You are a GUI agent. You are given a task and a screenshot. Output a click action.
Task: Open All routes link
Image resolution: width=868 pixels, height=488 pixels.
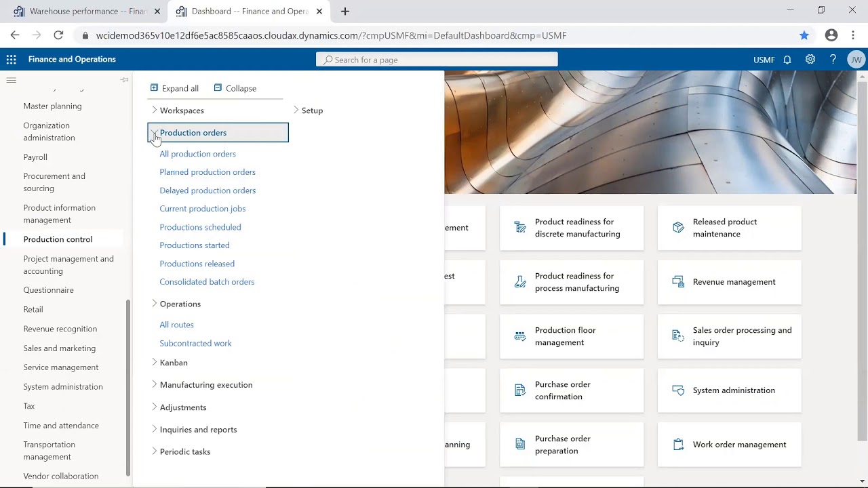176,325
